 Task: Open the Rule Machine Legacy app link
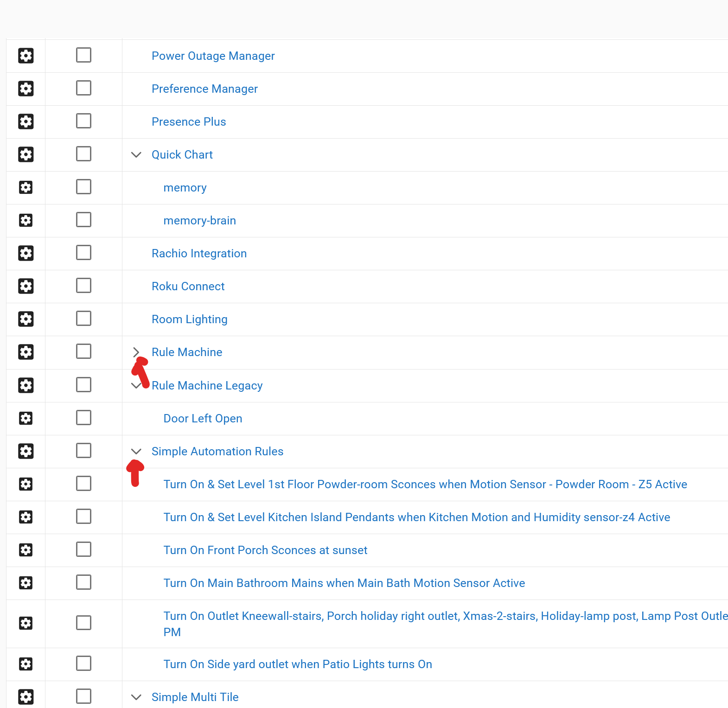pyautogui.click(x=207, y=386)
